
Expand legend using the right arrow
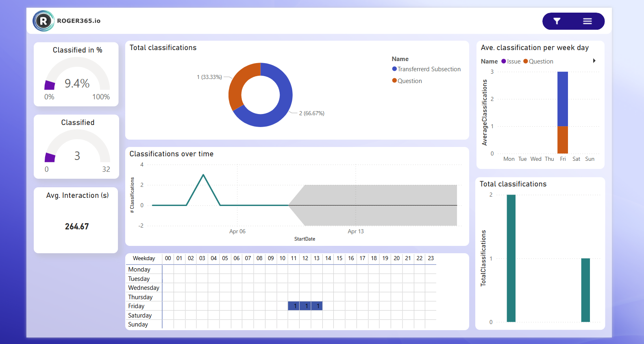594,61
